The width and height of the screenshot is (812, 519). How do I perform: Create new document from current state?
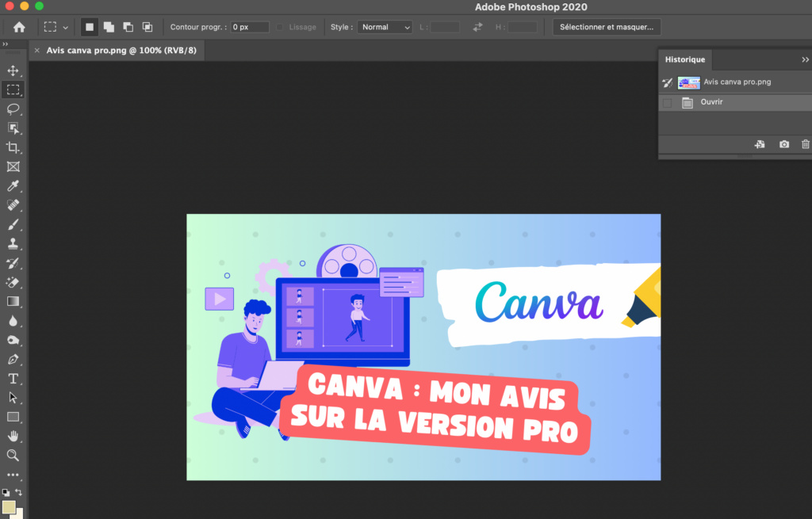point(760,144)
